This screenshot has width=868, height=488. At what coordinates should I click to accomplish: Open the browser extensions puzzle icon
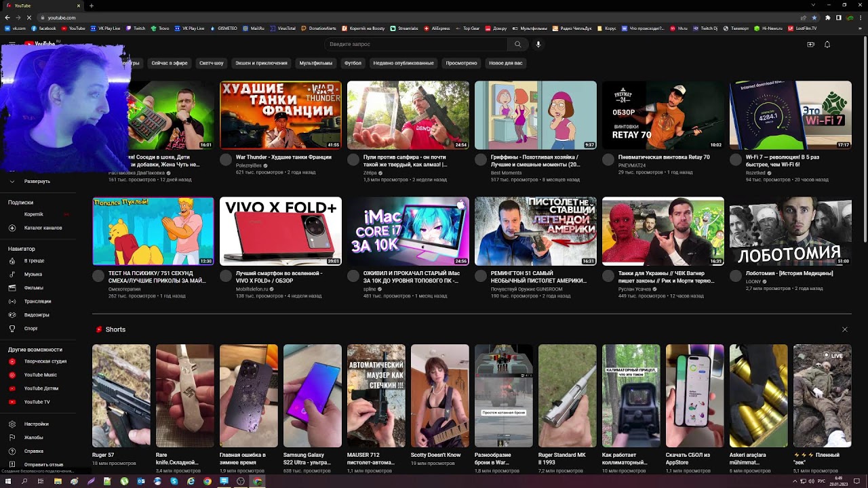coord(827,18)
